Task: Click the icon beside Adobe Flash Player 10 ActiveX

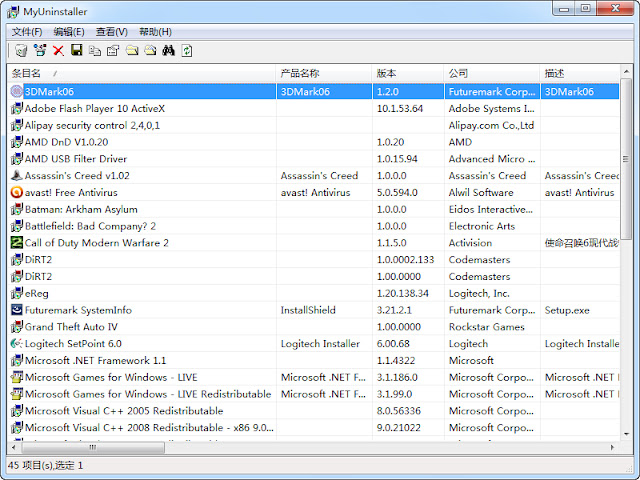Action: [x=17, y=109]
